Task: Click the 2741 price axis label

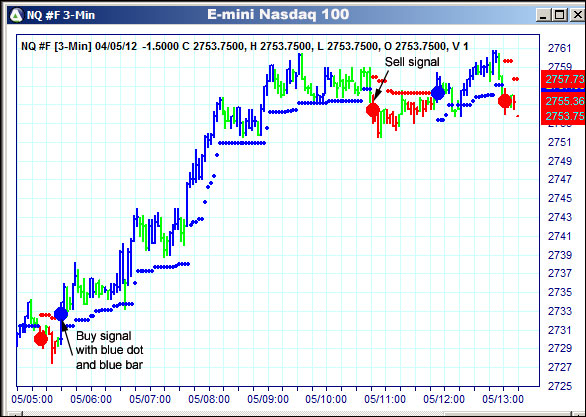Action: (559, 236)
